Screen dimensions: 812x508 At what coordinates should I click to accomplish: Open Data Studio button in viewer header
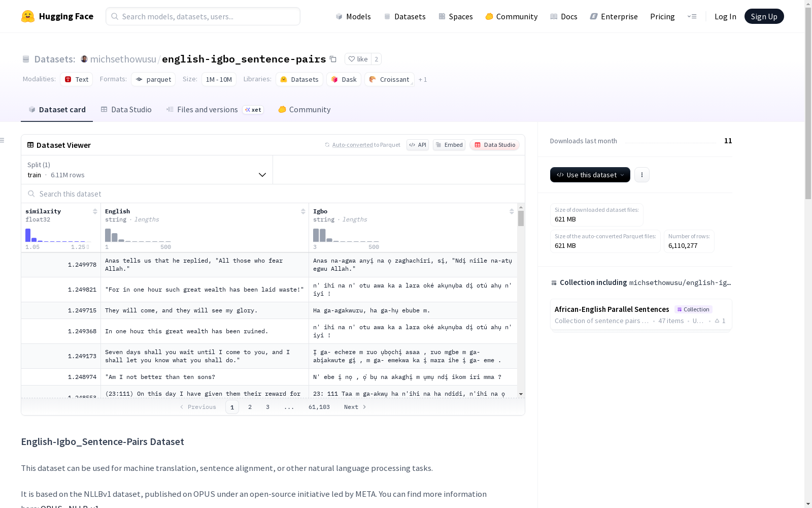[495, 145]
